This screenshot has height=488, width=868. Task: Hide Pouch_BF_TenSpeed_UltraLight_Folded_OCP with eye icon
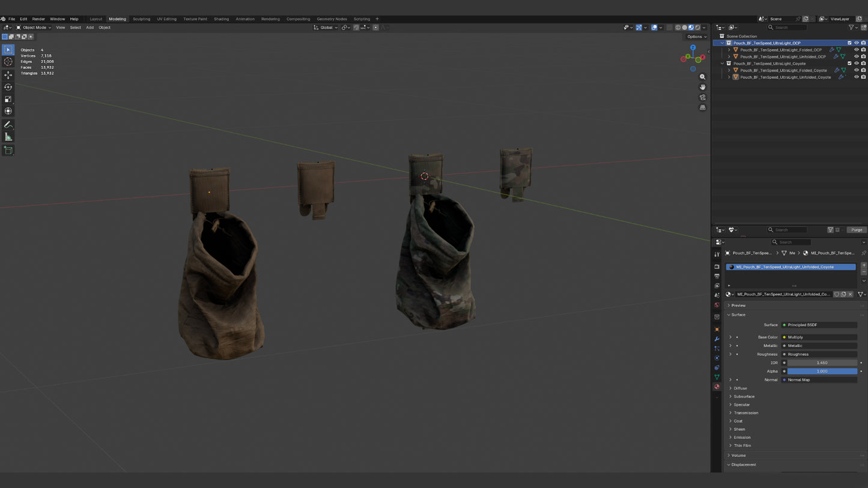[857, 50]
